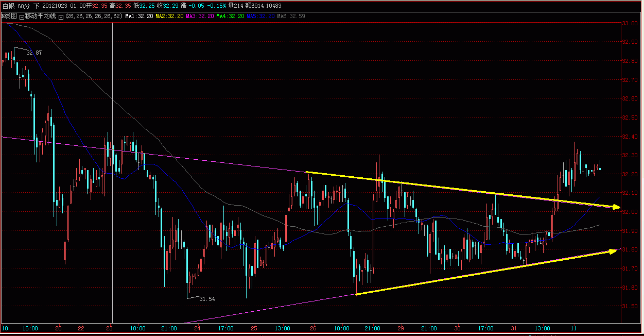
Task: Click the 31.54 low price annotation
Action: point(207,299)
